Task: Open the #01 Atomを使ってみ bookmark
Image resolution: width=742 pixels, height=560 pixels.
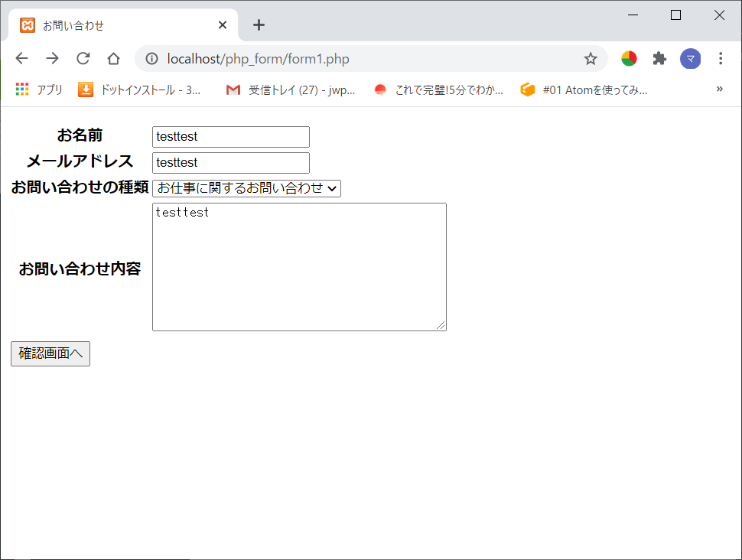Action: click(x=584, y=90)
